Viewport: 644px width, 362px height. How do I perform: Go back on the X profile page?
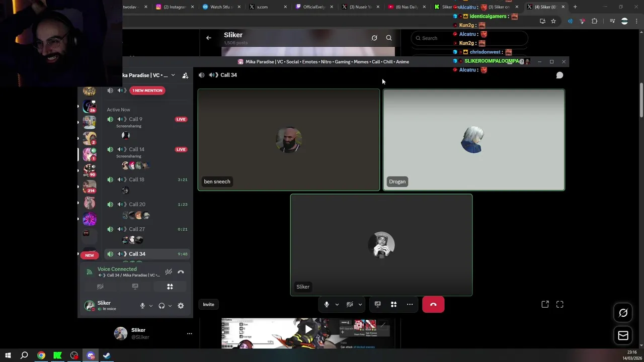coord(208,38)
